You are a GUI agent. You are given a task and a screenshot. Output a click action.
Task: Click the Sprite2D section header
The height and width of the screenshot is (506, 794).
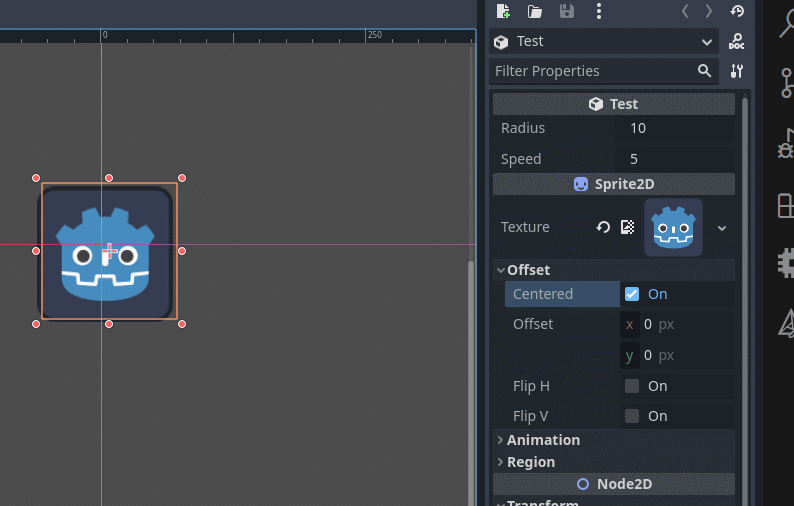[x=614, y=184]
